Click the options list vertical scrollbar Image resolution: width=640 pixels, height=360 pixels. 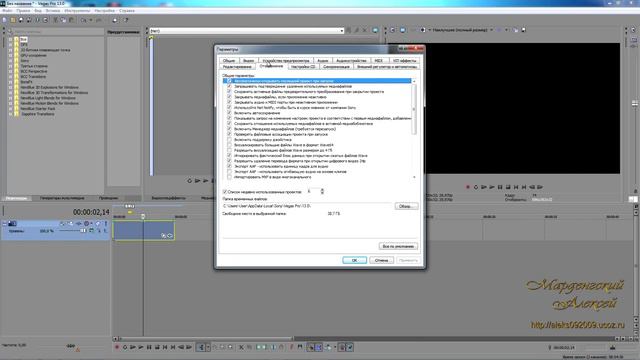[414, 129]
